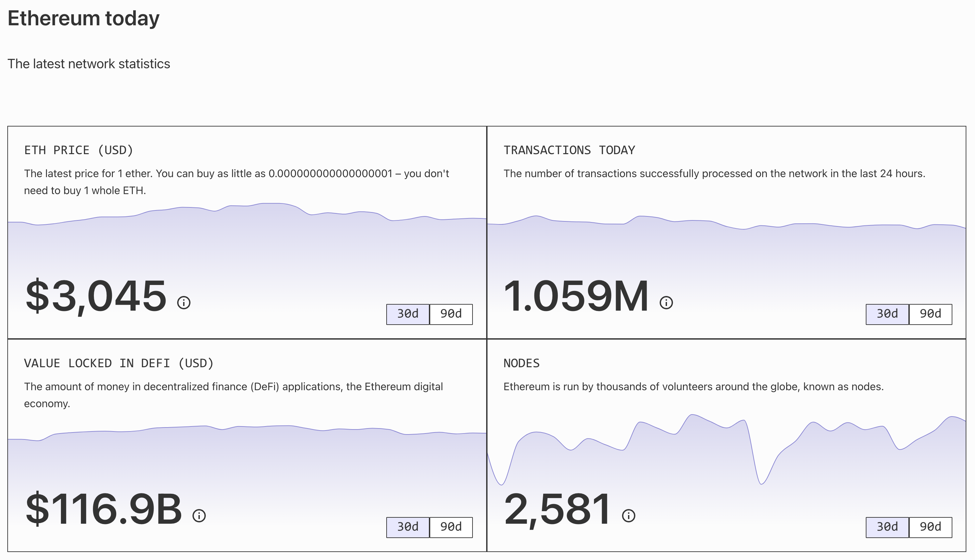Viewport: 975px width, 560px height.
Task: Click the $3,045 price value
Action: tap(96, 296)
